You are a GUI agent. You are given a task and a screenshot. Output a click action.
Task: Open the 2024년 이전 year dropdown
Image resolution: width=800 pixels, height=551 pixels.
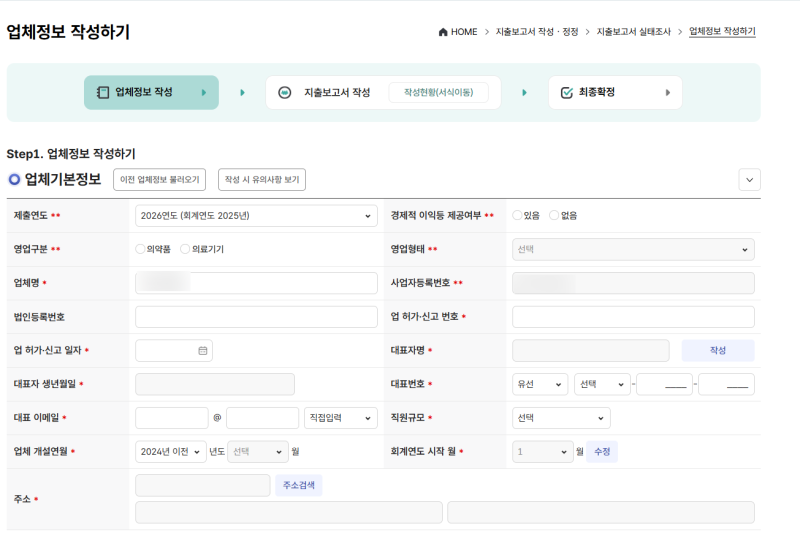(170, 452)
